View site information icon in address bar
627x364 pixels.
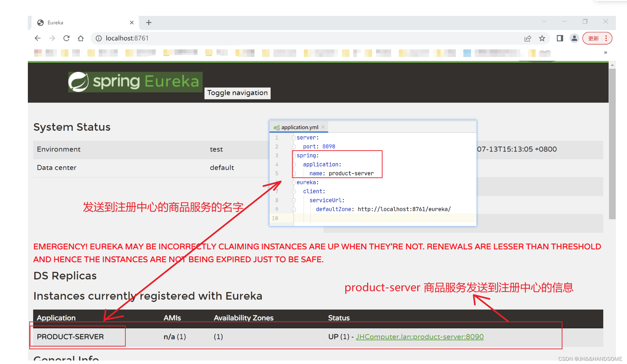pos(99,38)
